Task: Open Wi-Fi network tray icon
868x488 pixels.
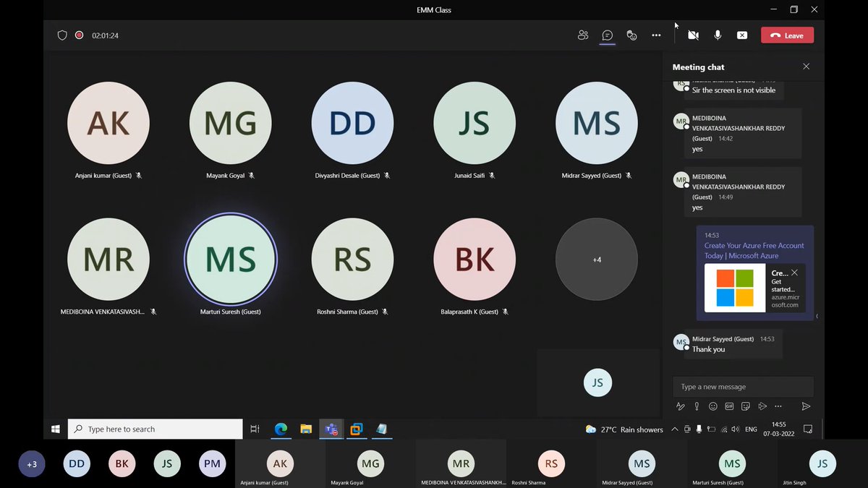Action: coord(724,429)
